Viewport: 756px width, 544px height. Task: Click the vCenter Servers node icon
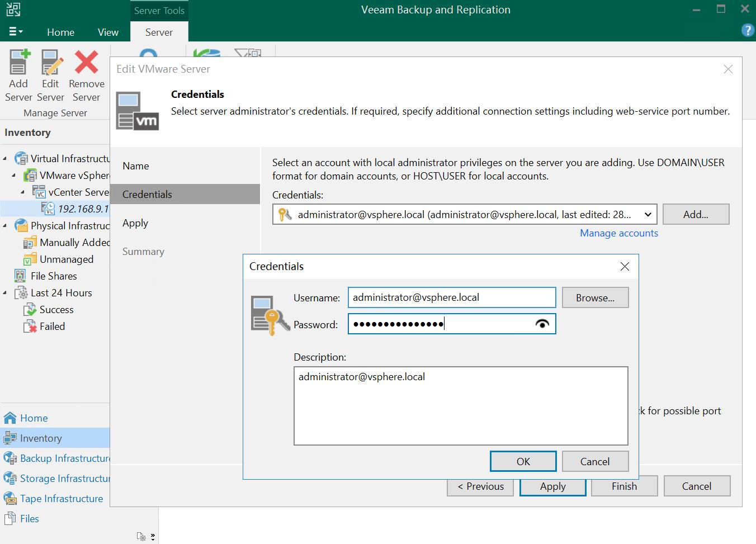click(39, 192)
